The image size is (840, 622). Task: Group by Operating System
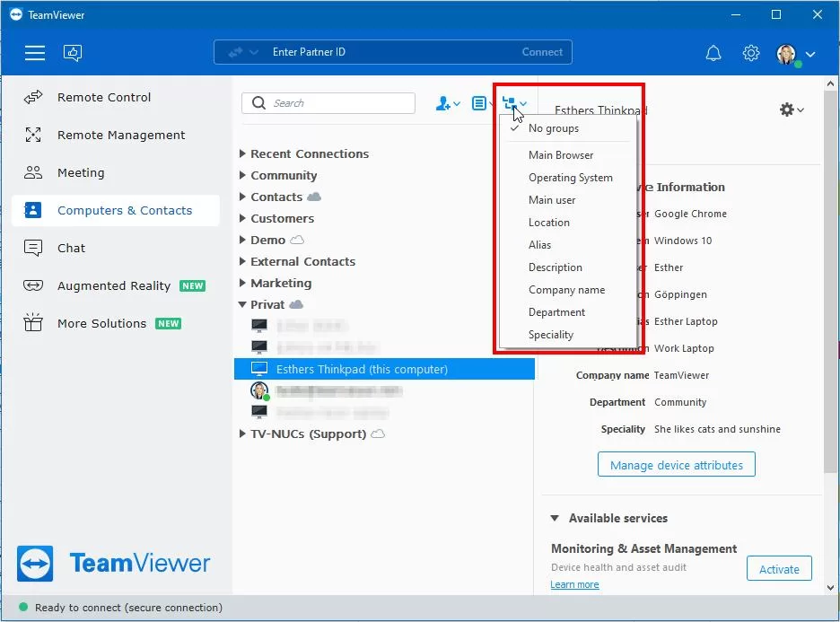(570, 178)
